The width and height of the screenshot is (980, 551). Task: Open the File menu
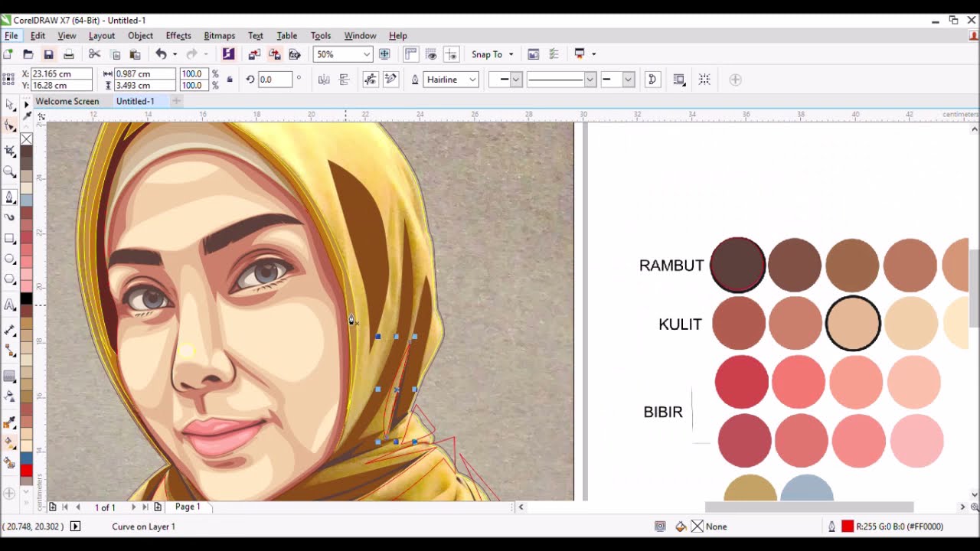coord(11,35)
